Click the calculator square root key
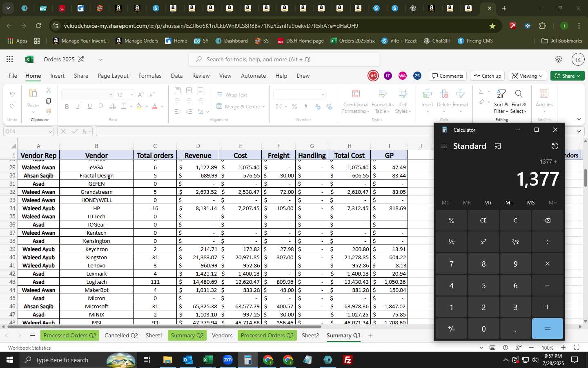The width and height of the screenshot is (588, 368). (515, 242)
